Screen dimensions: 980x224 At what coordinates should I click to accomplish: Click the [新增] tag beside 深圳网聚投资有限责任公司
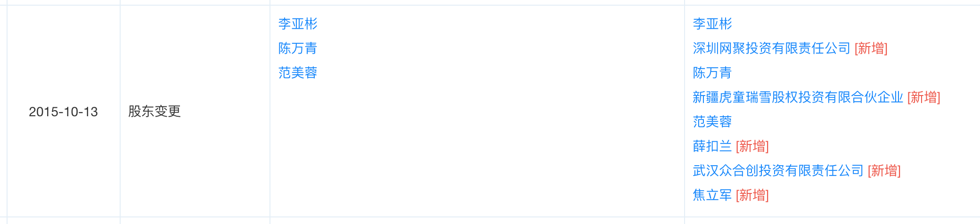click(x=871, y=48)
